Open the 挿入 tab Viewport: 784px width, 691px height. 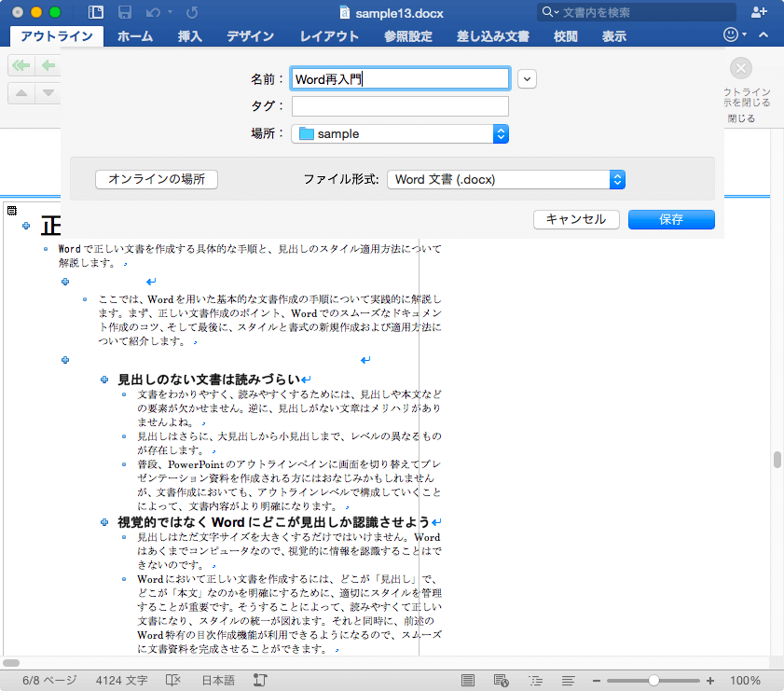[x=190, y=36]
